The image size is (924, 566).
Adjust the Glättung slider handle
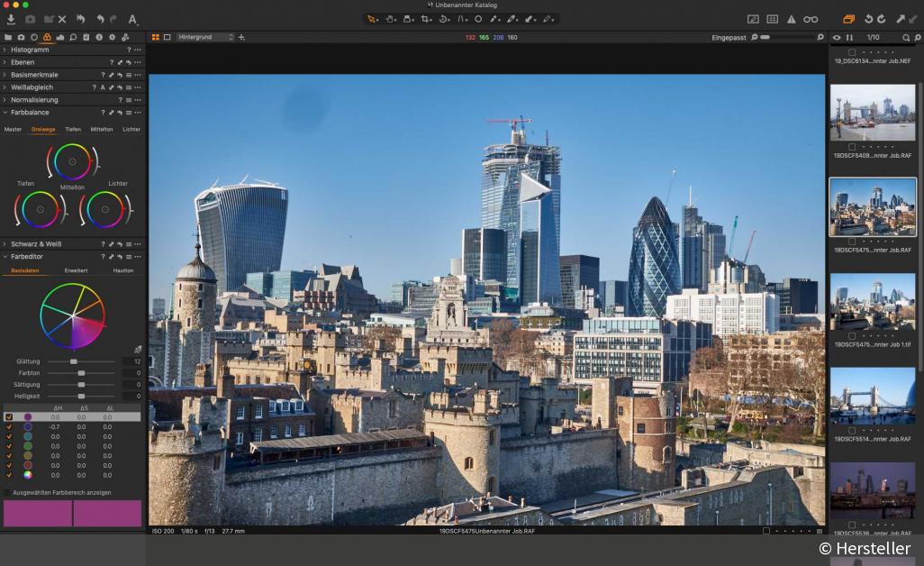[74, 361]
